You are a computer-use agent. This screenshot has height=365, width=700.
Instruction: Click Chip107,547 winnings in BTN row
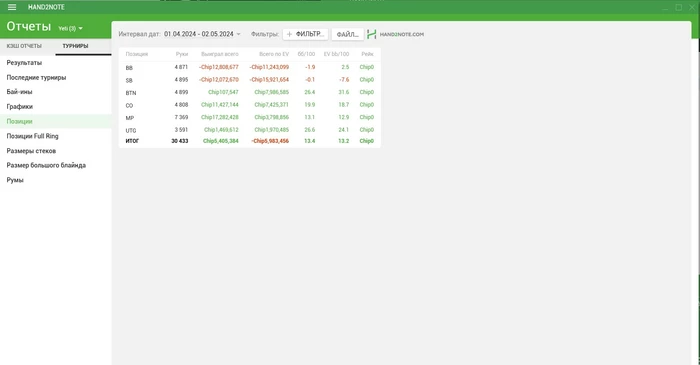[x=223, y=92]
